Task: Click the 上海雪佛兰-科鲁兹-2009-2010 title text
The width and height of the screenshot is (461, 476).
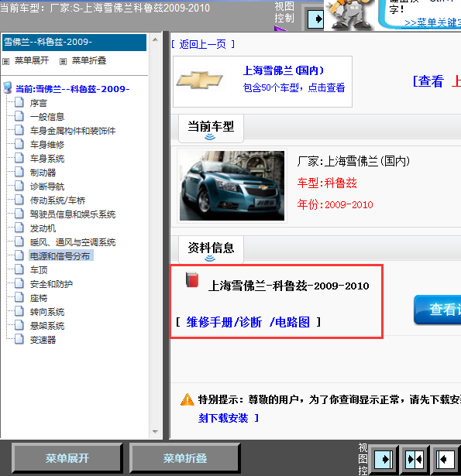Action: pos(289,286)
